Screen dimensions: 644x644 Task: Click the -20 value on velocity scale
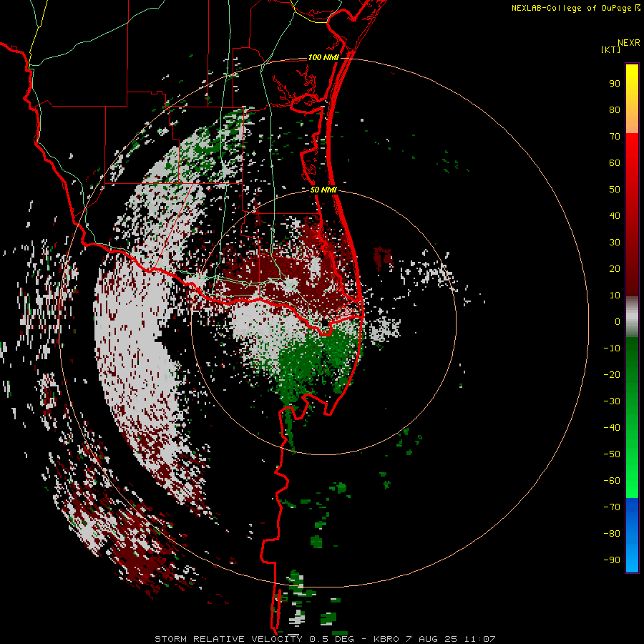(x=612, y=374)
